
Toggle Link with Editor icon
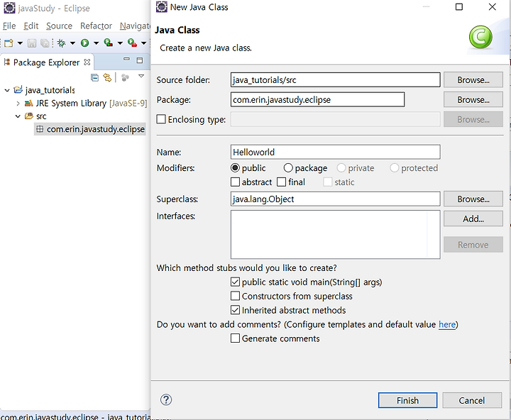[x=107, y=77]
